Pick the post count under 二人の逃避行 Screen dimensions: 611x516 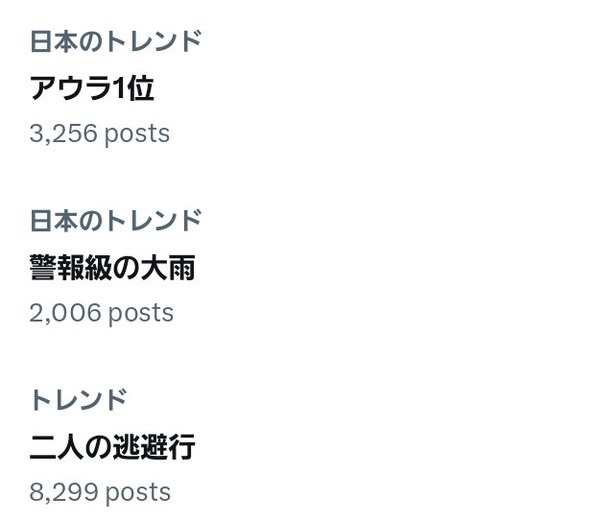click(100, 492)
